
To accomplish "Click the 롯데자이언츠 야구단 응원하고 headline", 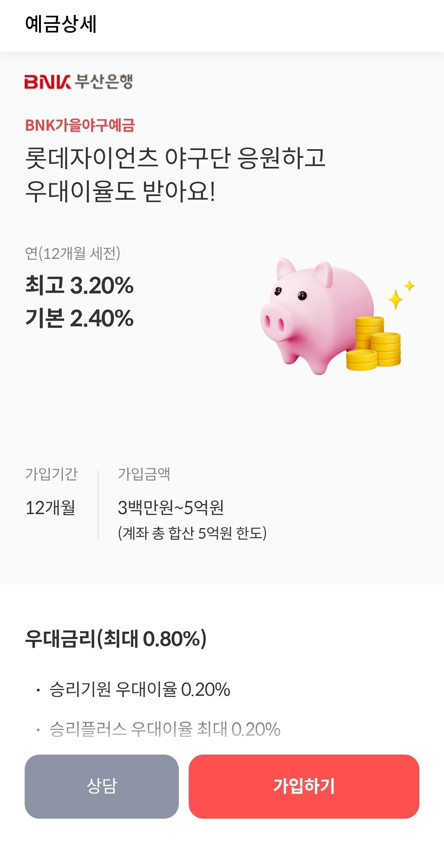I will point(176,158).
